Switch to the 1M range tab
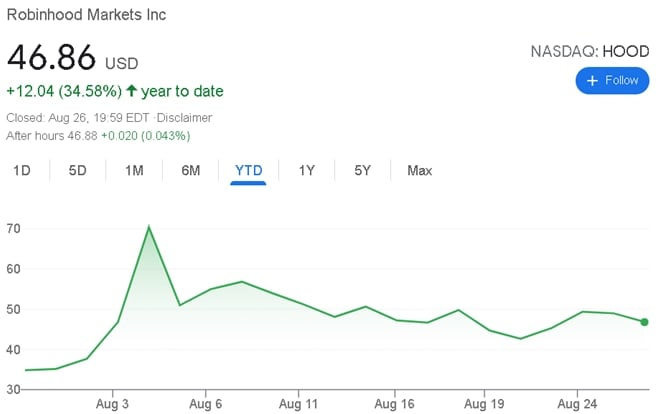Screen dimensions: 663x414 (x=134, y=171)
